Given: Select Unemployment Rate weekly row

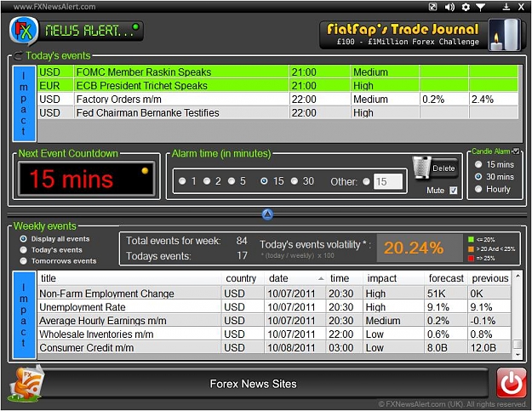Looking at the screenshot, I should click(x=274, y=307).
